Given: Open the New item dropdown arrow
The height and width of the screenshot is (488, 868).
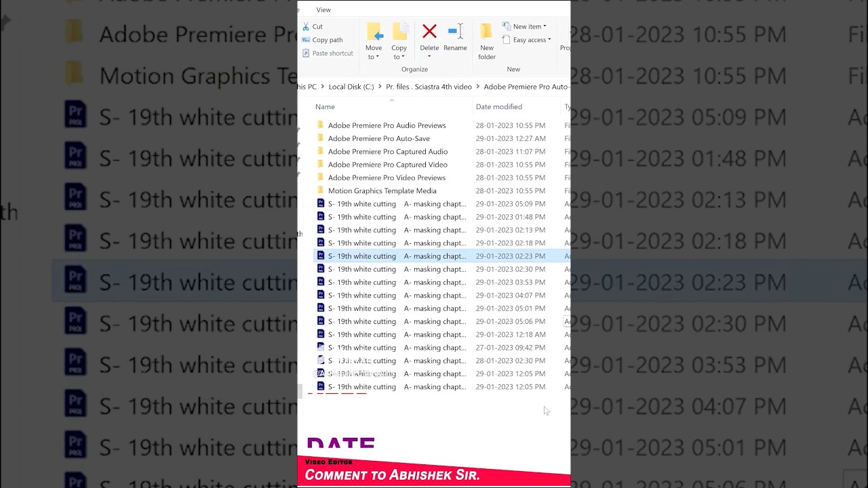Looking at the screenshot, I should (x=545, y=27).
